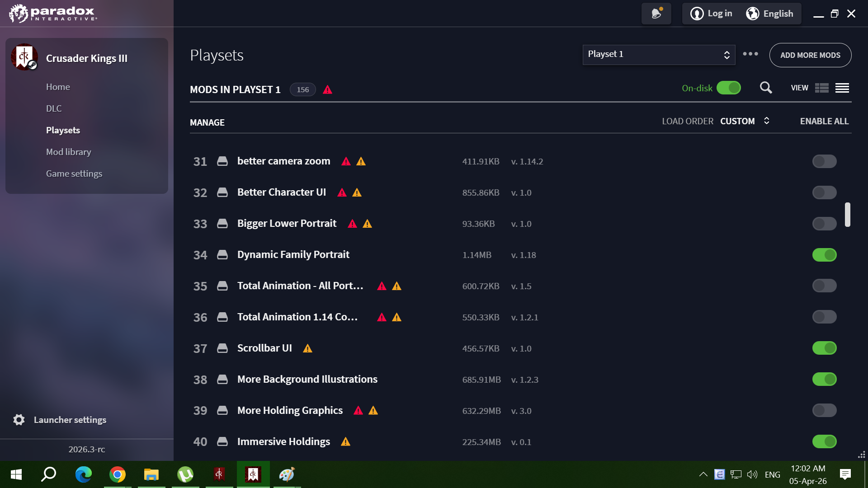Viewport: 868px width, 488px height.
Task: Click the MANAGE label
Action: click(207, 122)
